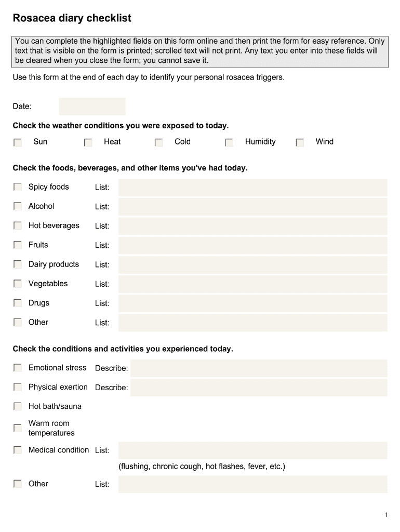The height and width of the screenshot is (532, 400).
Task: Focus the Spicy foods List field
Action: coord(252,188)
